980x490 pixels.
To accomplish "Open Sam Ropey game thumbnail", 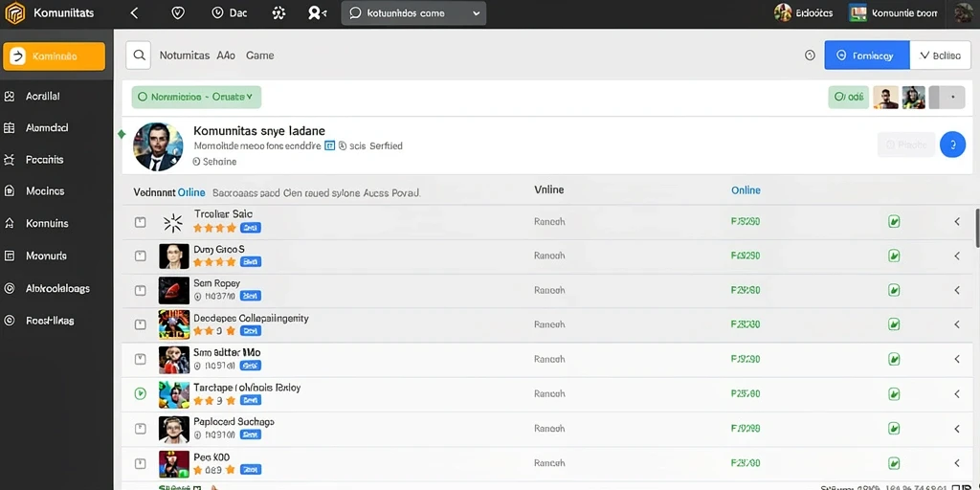I will pos(174,291).
